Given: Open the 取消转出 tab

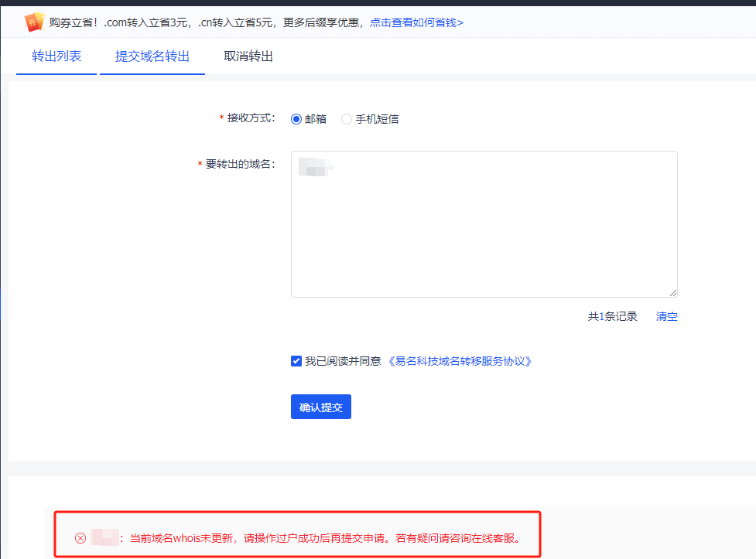Looking at the screenshot, I should point(248,56).
